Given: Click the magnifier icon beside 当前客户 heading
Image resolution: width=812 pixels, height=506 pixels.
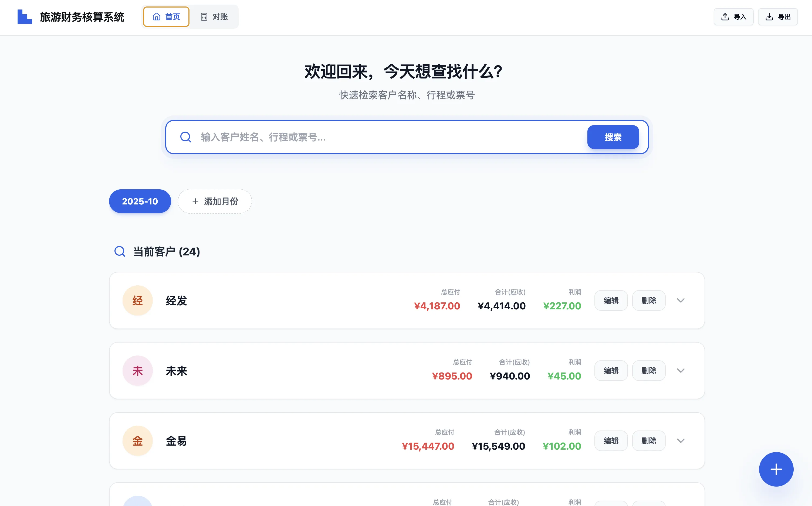Looking at the screenshot, I should point(120,251).
